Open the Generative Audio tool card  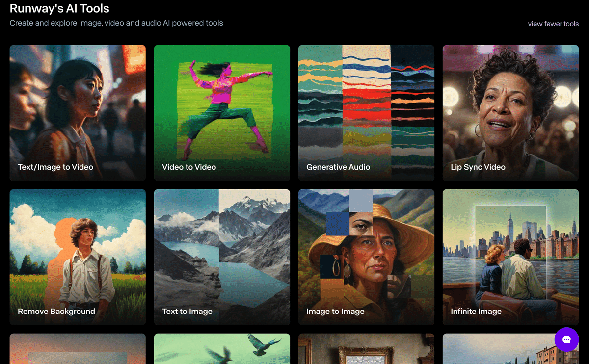366,113
